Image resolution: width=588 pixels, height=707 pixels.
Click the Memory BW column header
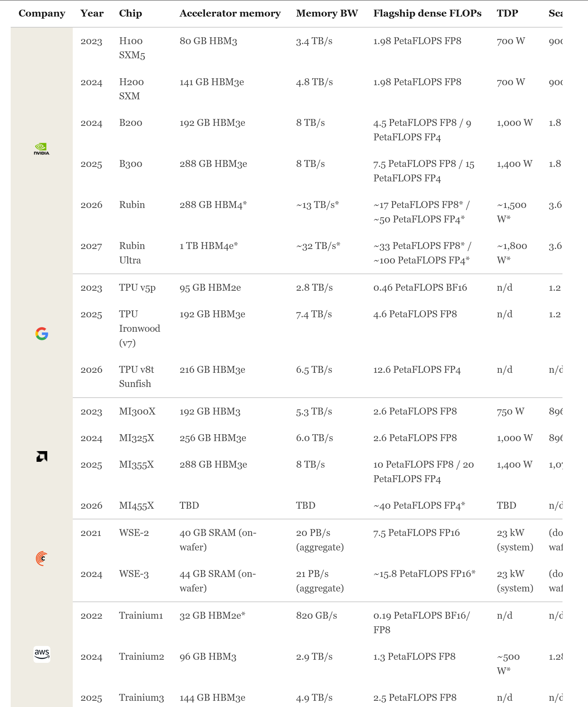tap(327, 13)
